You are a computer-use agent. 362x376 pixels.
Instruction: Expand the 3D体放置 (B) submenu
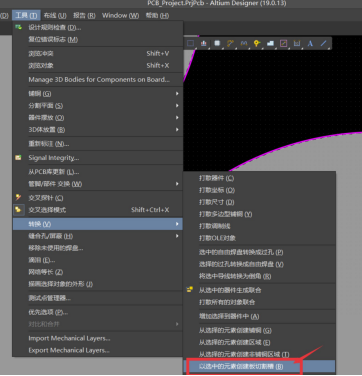(98, 130)
